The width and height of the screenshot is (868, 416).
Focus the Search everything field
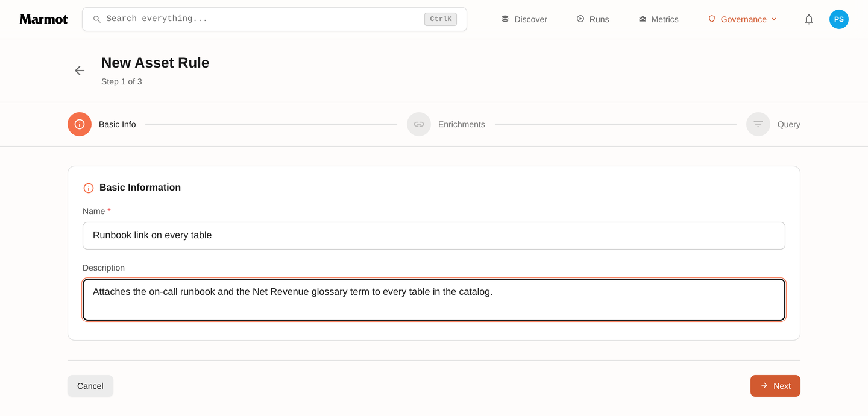coord(274,19)
